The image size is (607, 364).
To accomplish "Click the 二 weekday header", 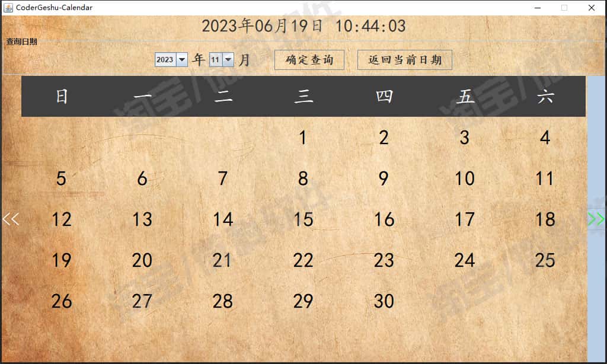I will click(x=223, y=96).
